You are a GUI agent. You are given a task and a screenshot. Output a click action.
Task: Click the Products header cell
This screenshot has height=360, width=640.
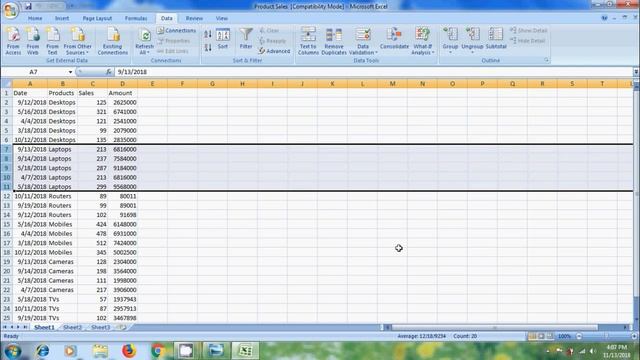pos(62,93)
